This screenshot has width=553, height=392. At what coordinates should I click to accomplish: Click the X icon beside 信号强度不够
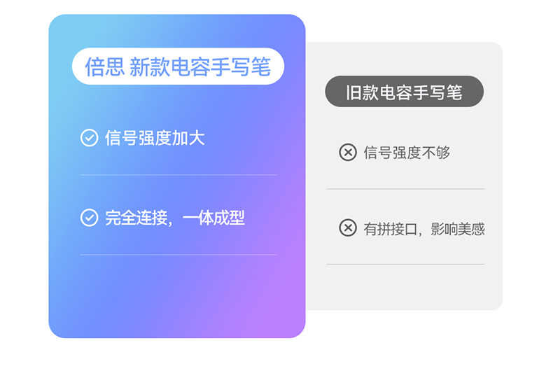(348, 153)
